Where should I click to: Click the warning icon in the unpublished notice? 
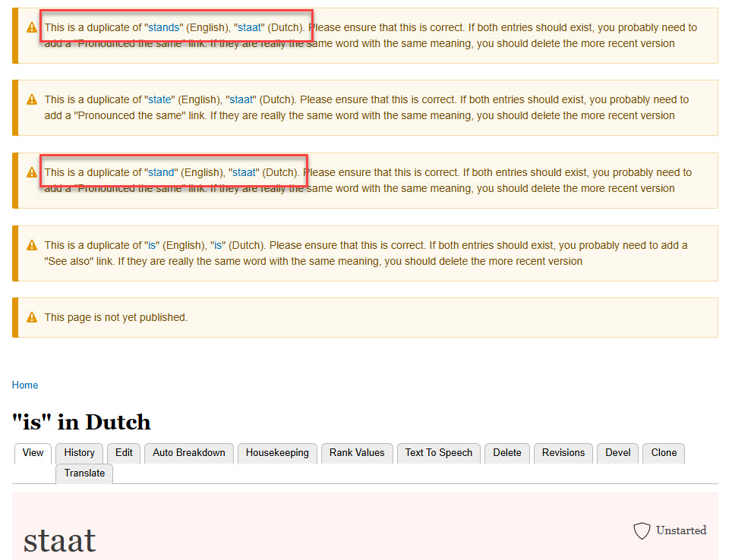[x=32, y=317]
